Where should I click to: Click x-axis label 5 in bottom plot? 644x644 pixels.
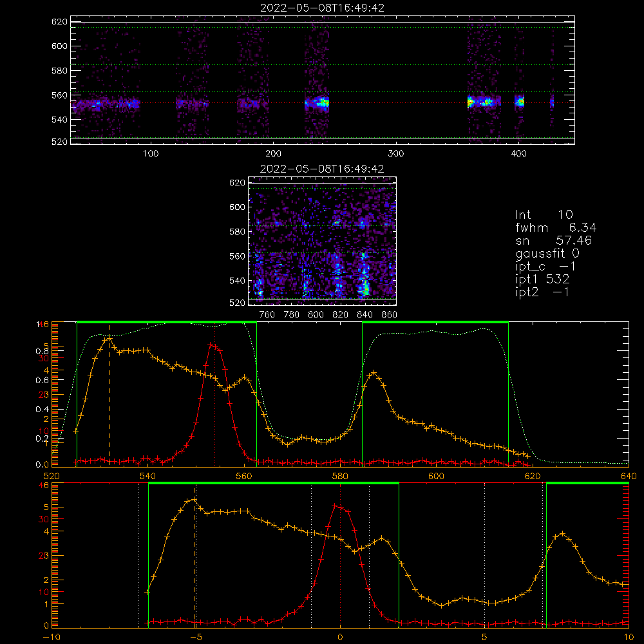click(x=485, y=638)
